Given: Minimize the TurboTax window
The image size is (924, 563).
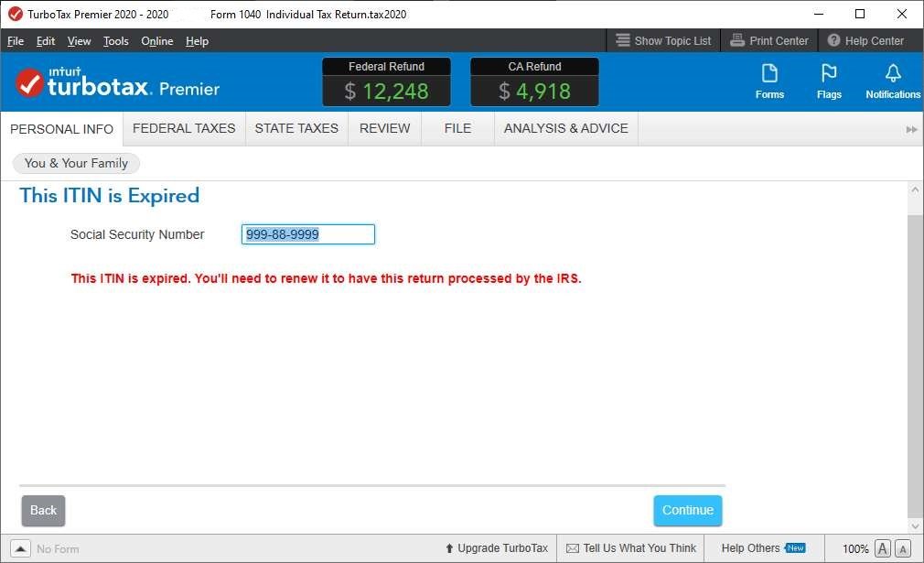Looking at the screenshot, I should click(x=819, y=14).
